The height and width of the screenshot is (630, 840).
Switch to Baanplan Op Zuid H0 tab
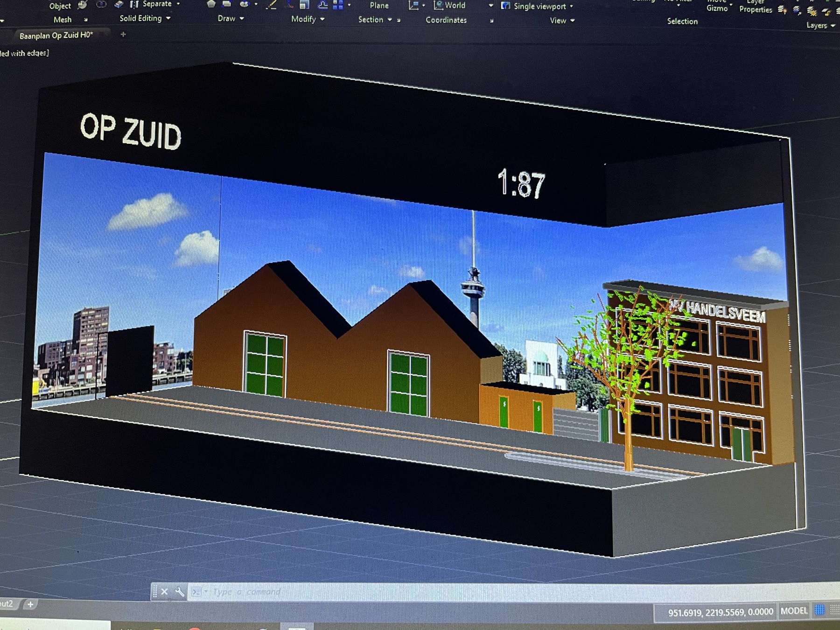pyautogui.click(x=56, y=35)
